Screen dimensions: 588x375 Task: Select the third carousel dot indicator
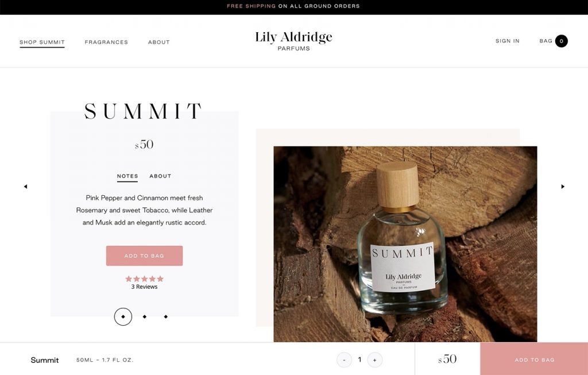point(166,316)
